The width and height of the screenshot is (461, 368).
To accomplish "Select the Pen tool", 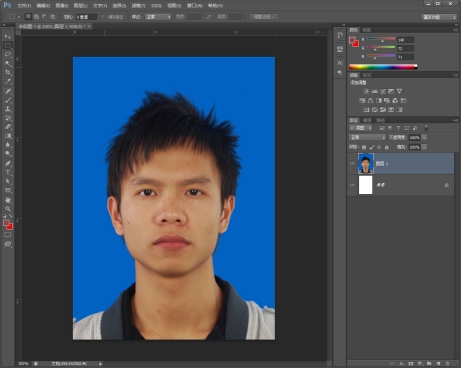I will tap(8, 164).
